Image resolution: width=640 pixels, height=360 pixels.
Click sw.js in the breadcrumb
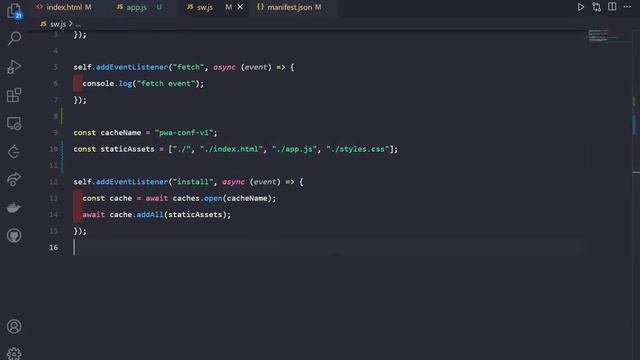[x=58, y=24]
